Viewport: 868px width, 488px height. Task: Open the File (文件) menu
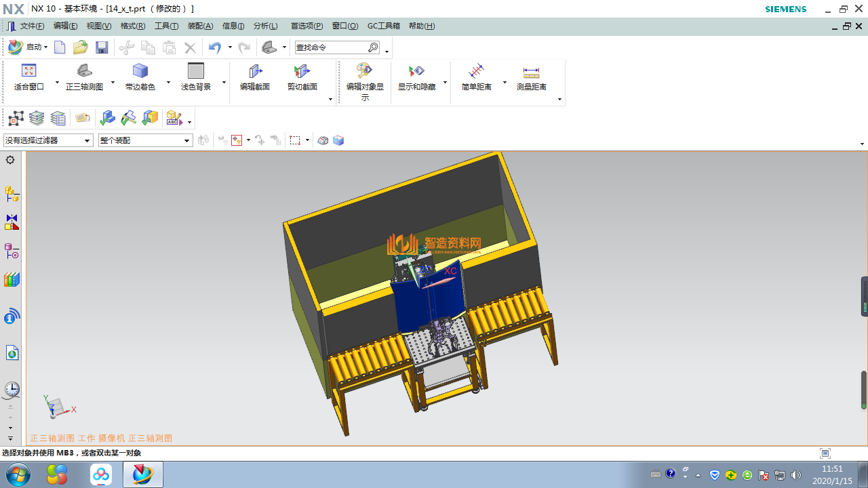click(32, 26)
